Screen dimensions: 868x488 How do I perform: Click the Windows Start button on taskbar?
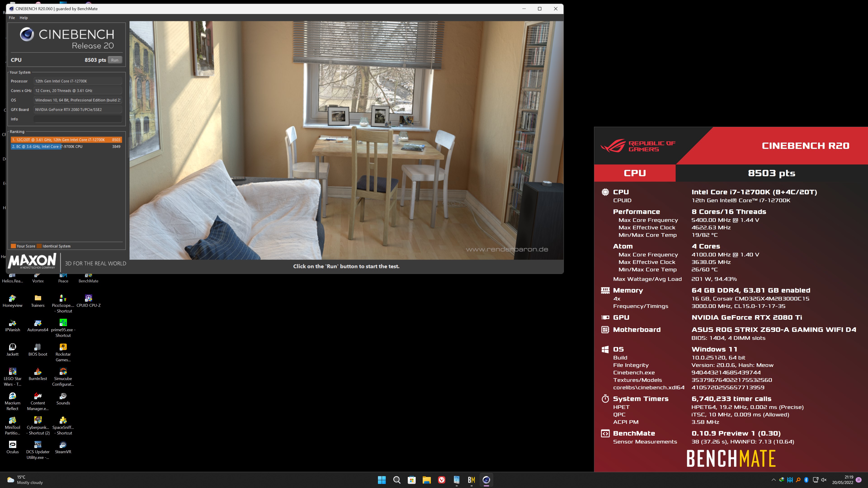tap(382, 480)
